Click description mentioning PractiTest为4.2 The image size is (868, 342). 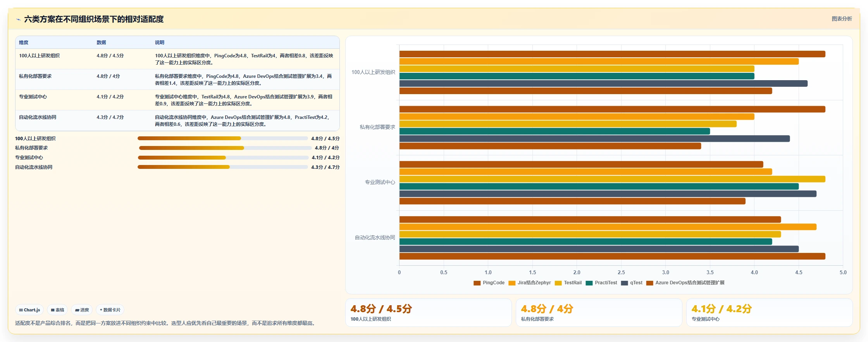click(x=243, y=121)
